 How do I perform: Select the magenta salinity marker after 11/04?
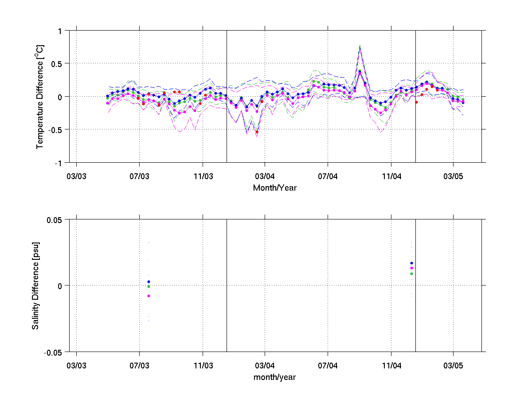[x=412, y=268]
